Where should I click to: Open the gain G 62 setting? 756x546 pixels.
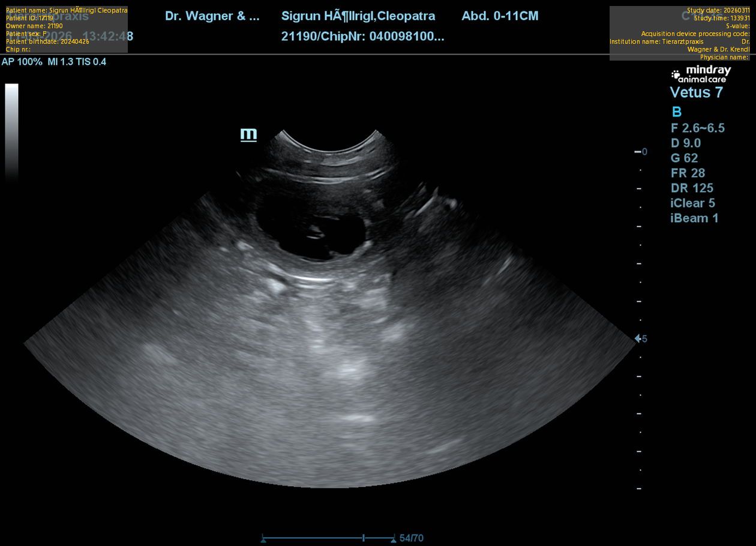pos(684,158)
